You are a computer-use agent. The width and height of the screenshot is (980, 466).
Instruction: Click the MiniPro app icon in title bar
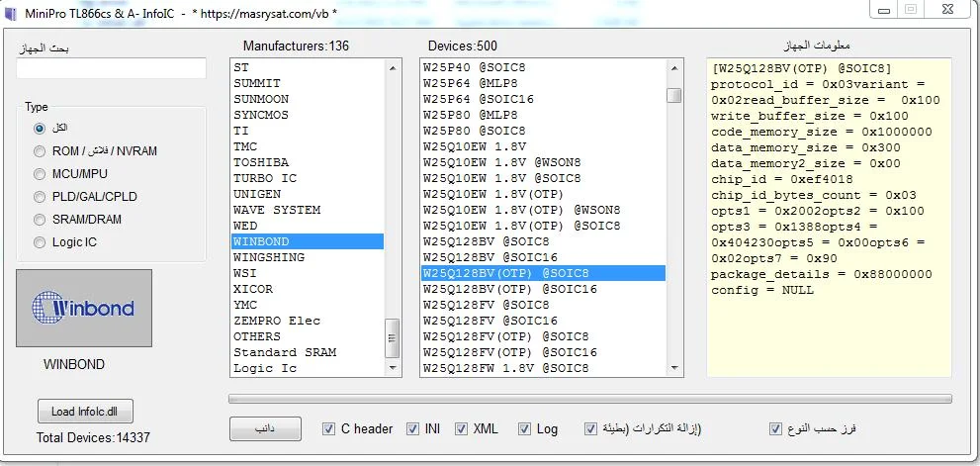click(x=12, y=12)
